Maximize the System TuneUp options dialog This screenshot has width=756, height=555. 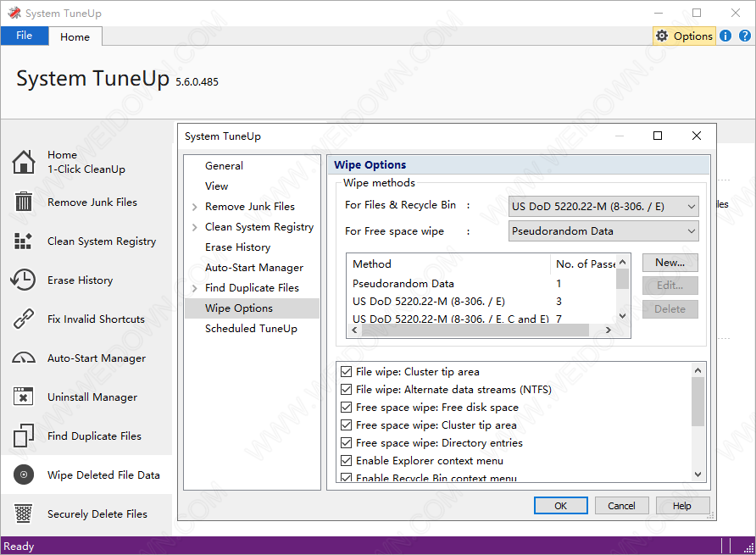click(658, 136)
